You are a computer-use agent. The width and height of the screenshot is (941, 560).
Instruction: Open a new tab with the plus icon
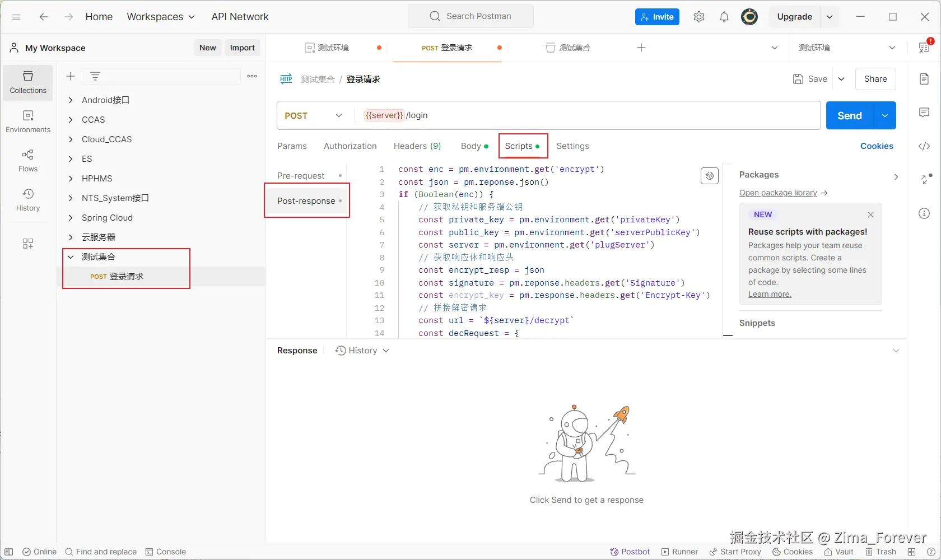[x=641, y=48]
